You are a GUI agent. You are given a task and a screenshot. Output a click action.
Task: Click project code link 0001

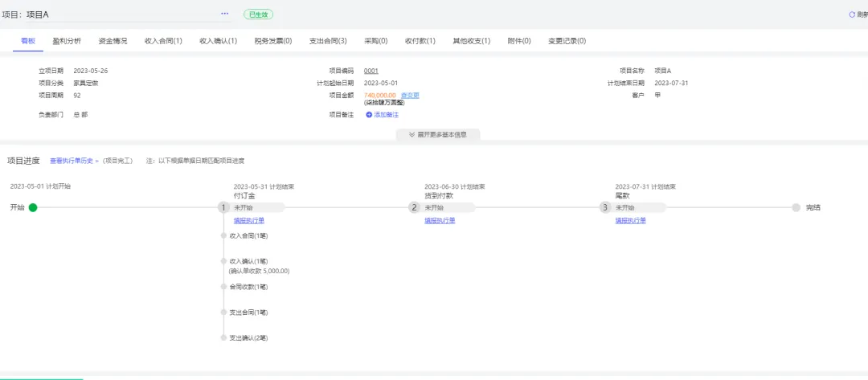tap(371, 71)
